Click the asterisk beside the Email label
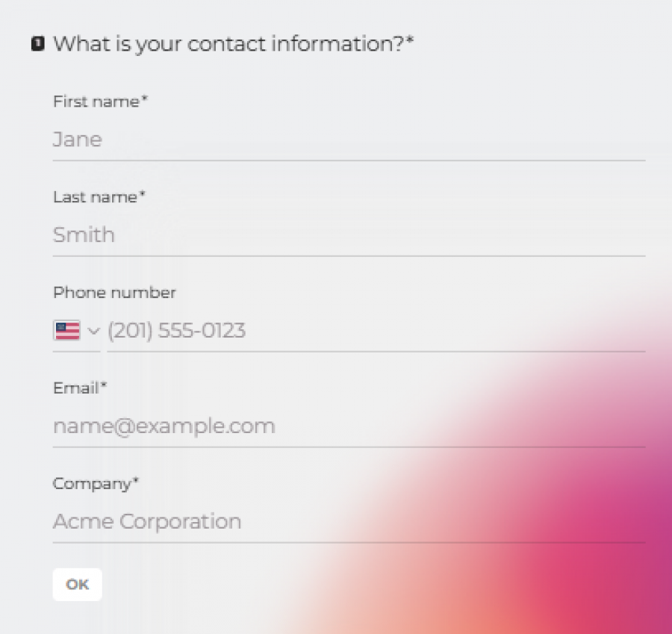Screen dimensions: 672x634 [104, 386]
